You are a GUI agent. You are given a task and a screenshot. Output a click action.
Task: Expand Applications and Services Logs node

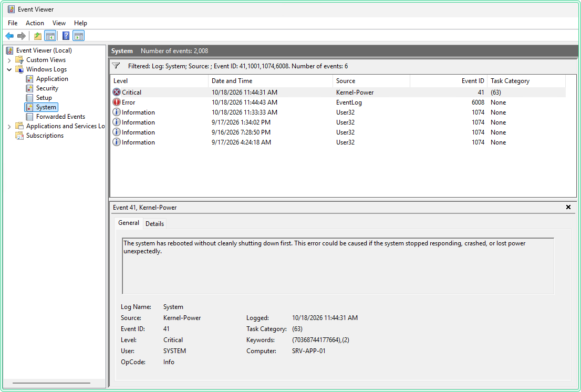coord(9,127)
